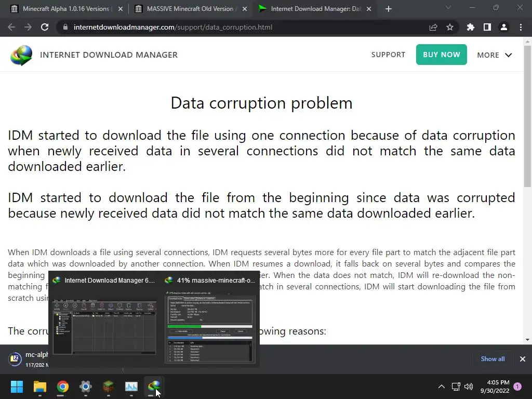
Task: Click the BUY NOW button
Action: [442, 55]
